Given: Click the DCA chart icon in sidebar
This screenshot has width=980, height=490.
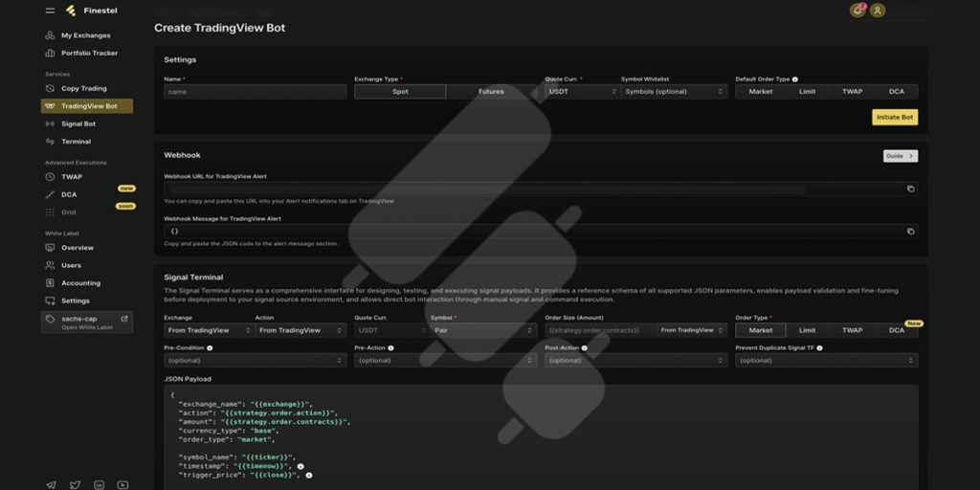Looking at the screenshot, I should pyautogui.click(x=50, y=194).
